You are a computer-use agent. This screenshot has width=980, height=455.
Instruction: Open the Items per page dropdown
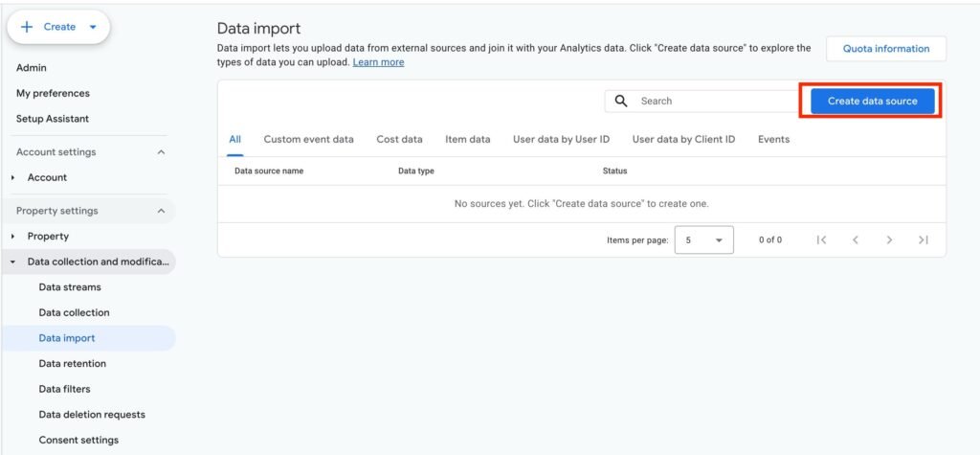[703, 240]
